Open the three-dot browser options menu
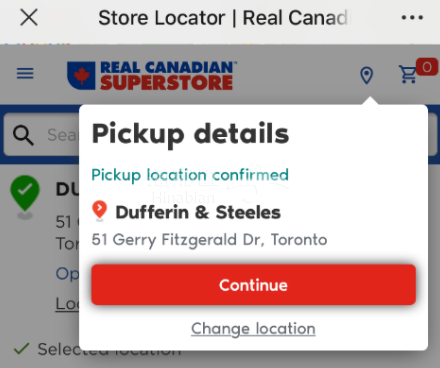440x368 pixels. 412,17
